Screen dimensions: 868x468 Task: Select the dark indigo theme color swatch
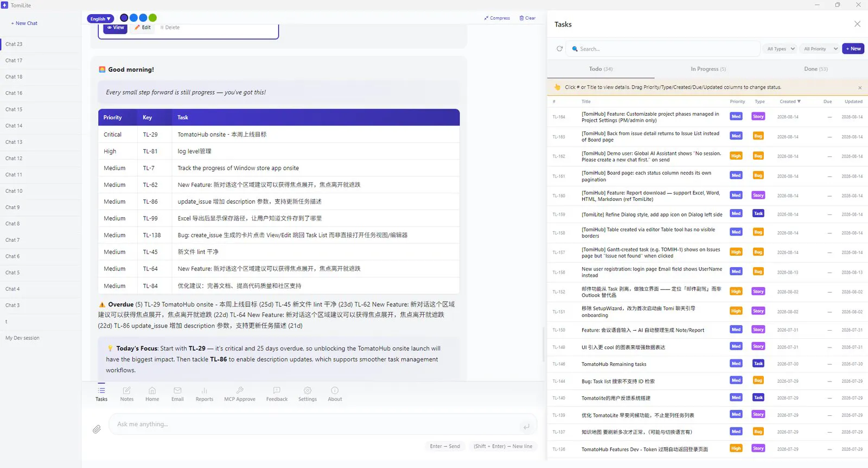[x=124, y=18]
